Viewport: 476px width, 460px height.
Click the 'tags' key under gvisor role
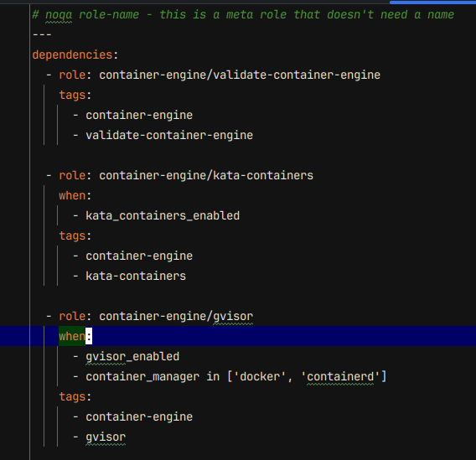(72, 396)
